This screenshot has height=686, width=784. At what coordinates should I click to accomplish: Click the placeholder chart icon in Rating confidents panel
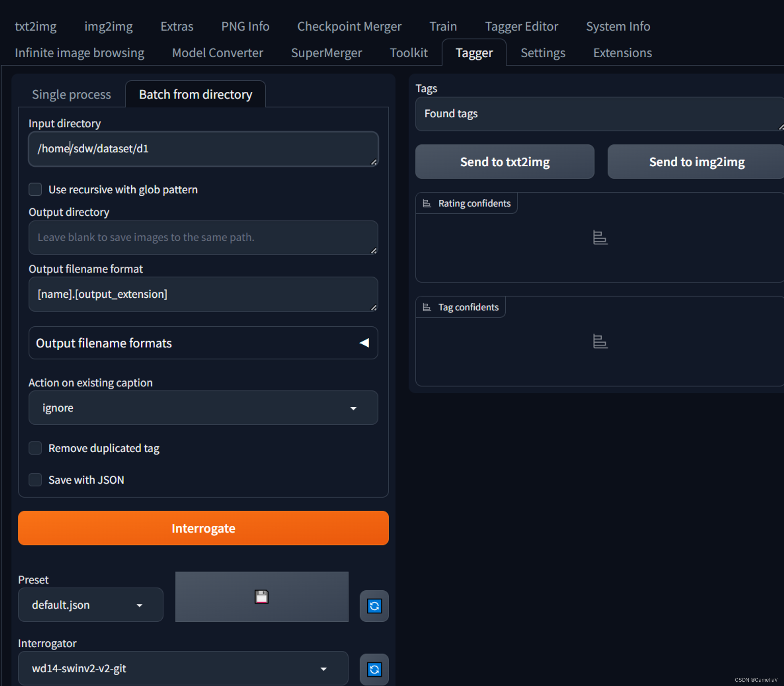tap(600, 238)
